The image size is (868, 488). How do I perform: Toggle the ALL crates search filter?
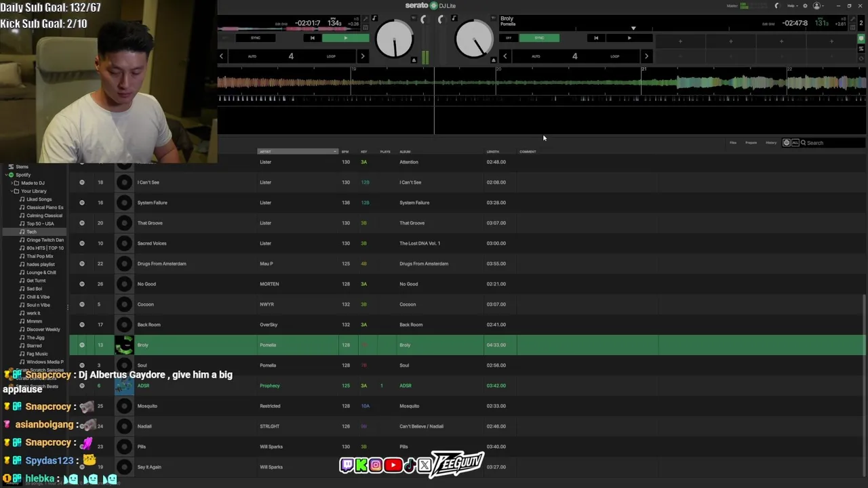click(x=795, y=142)
